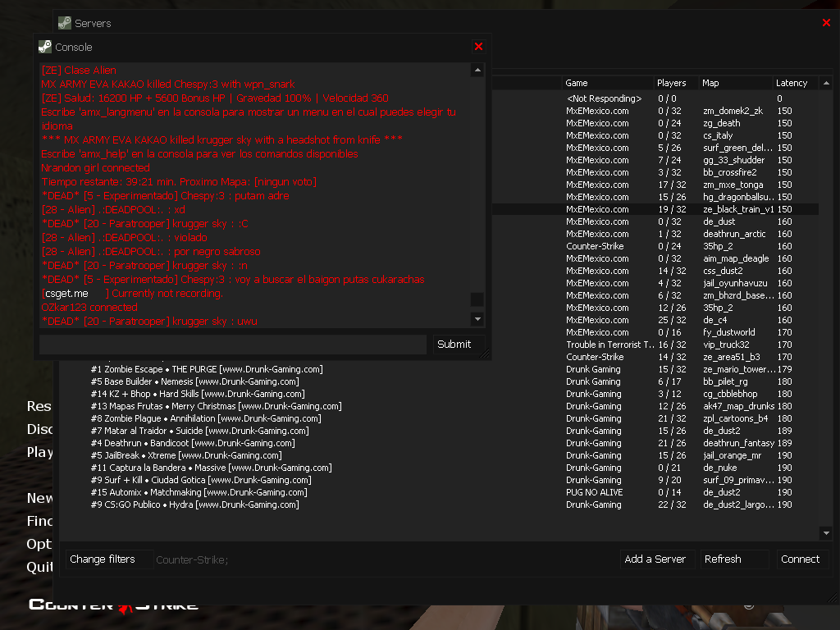
Task: Click the console scrollbar thumb
Action: (477, 299)
